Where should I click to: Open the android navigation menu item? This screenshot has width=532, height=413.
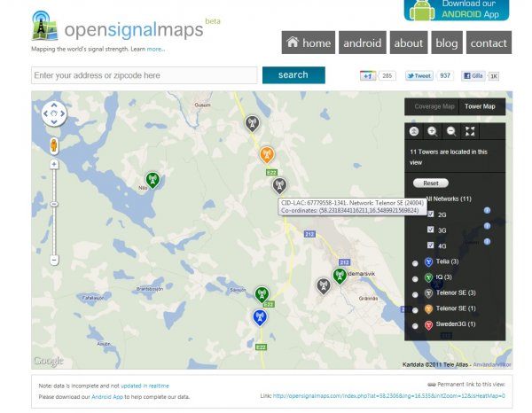pyautogui.click(x=362, y=43)
